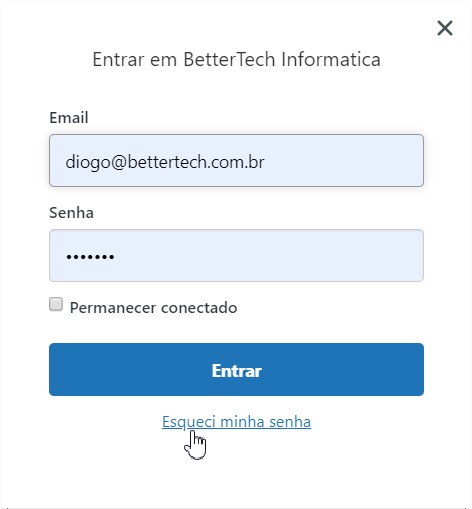Click the masked password dots

90,257
